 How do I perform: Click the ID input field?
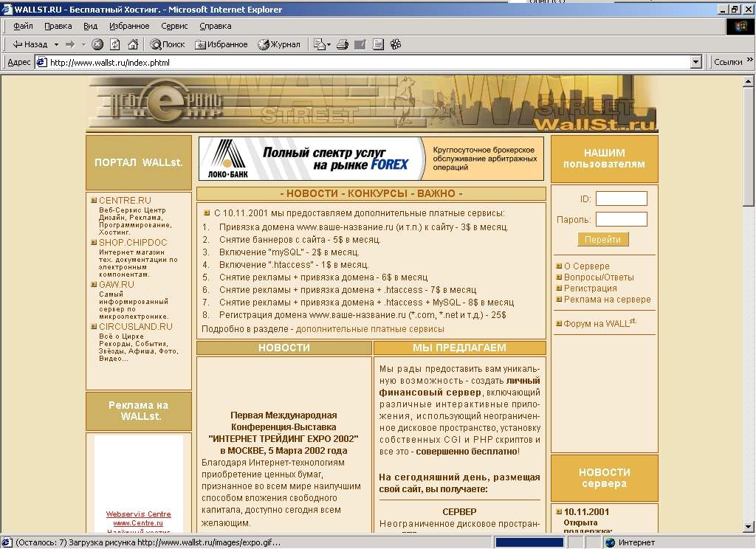coord(621,198)
